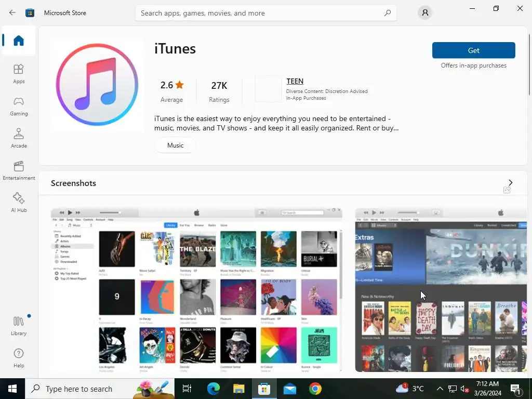
Task: Open Task View on the taskbar
Action: click(x=187, y=389)
